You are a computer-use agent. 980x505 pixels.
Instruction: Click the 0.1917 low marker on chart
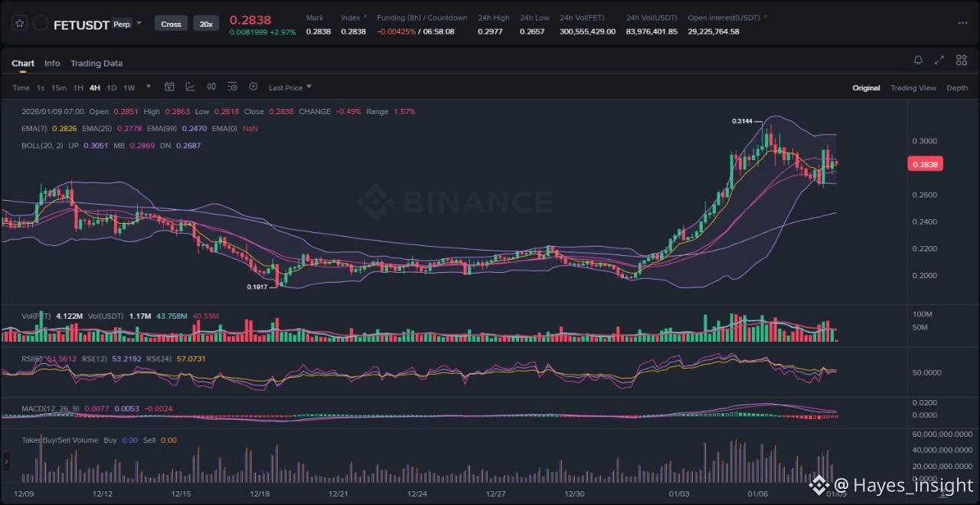tap(257, 287)
